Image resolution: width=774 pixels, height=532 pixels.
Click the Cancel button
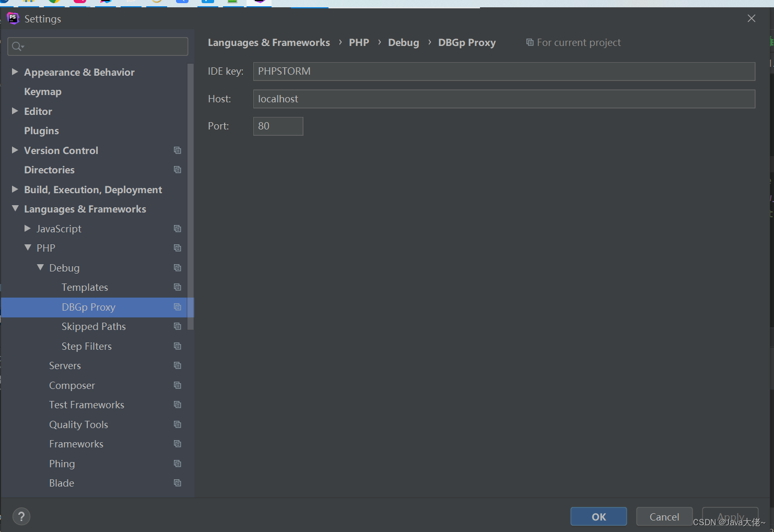pos(664,516)
